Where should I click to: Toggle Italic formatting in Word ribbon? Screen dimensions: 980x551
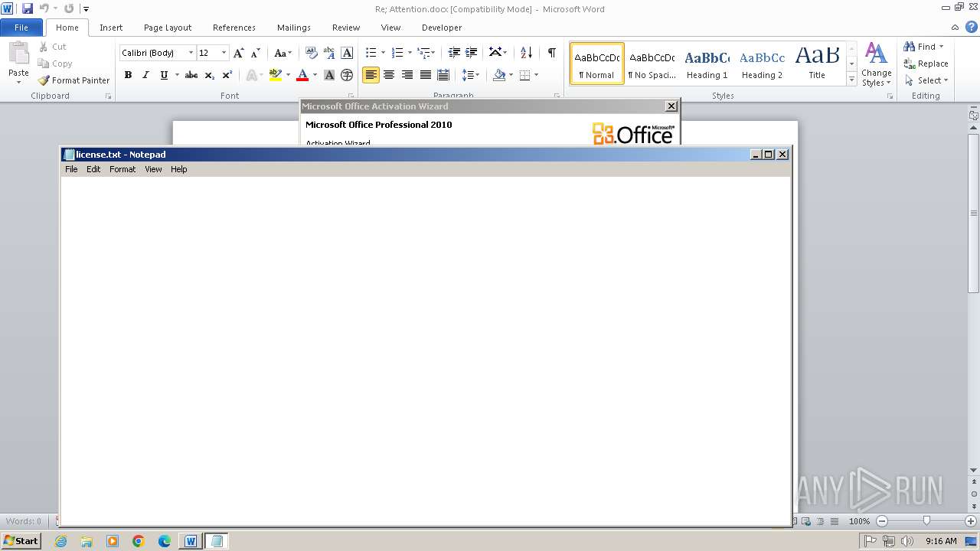point(145,75)
